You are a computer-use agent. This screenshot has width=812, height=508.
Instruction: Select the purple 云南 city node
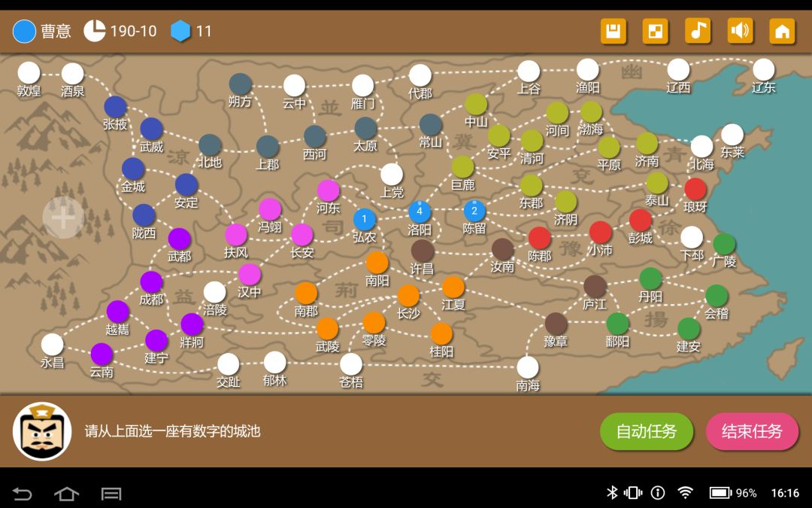pyautogui.click(x=102, y=354)
